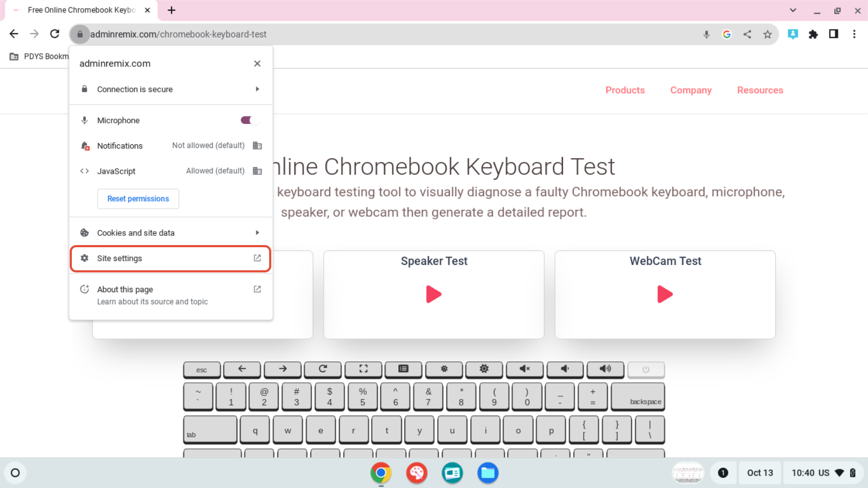Screen dimensions: 868x488
Task: Start the WebCam Test
Action: (665, 294)
